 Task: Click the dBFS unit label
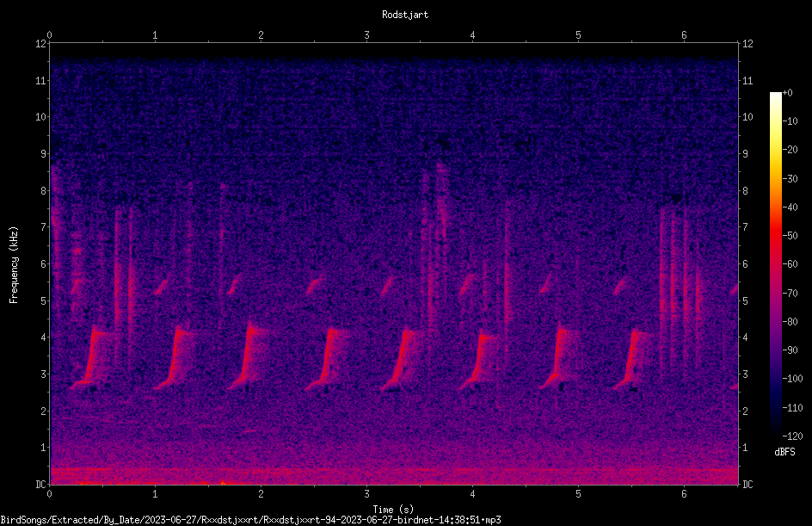(784, 452)
